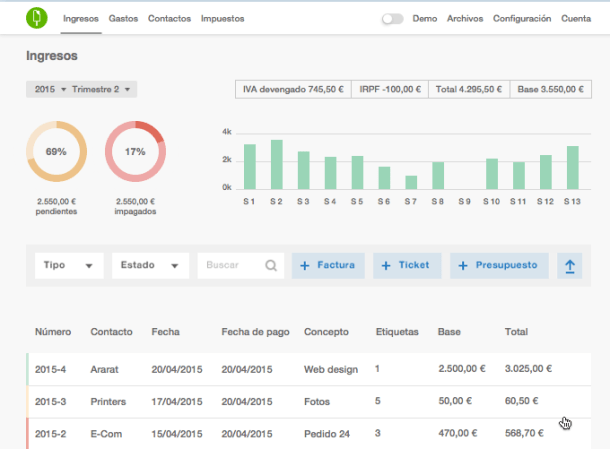Open the 2015 year dropdown
610x449 pixels.
49,90
